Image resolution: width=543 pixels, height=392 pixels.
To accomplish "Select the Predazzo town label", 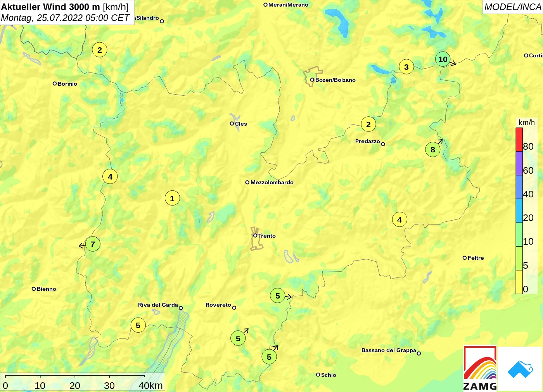I will pyautogui.click(x=368, y=141).
